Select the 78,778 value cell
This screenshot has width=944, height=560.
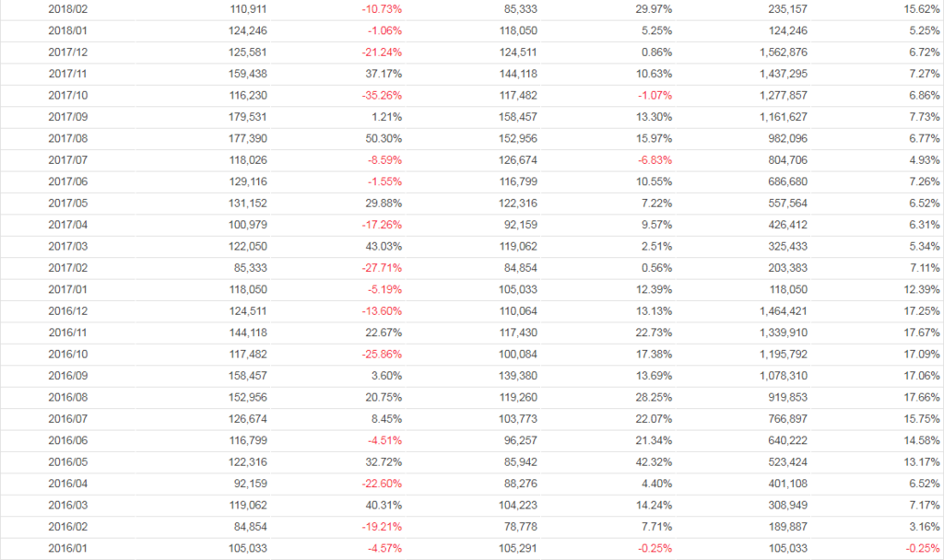[x=518, y=527]
